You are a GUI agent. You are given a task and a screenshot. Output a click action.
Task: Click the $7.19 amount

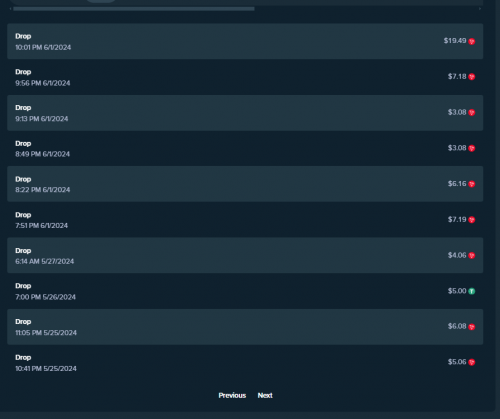pyautogui.click(x=457, y=219)
